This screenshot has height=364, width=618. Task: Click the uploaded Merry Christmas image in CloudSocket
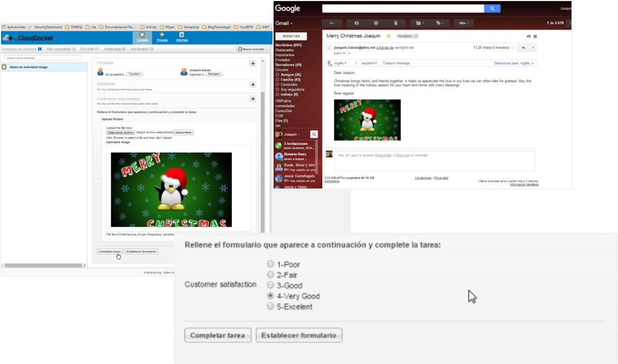click(x=171, y=190)
